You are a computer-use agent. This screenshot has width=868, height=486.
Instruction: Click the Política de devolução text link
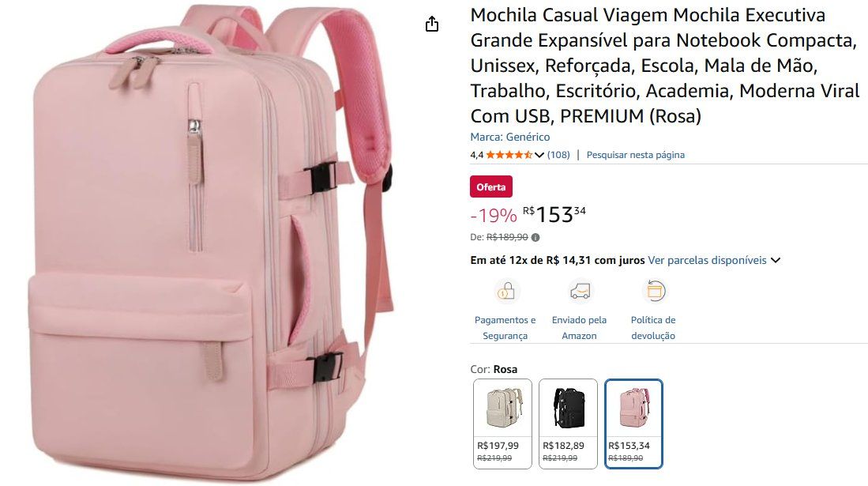(x=653, y=327)
